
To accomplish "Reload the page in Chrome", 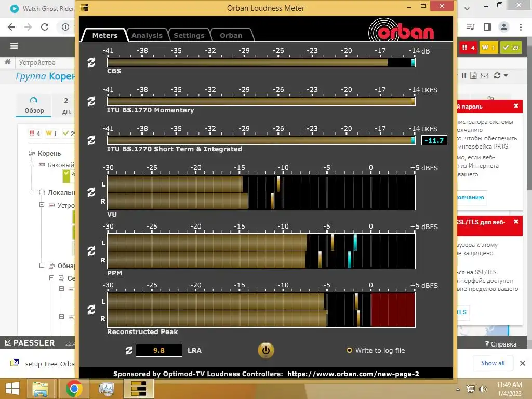I will [45, 27].
